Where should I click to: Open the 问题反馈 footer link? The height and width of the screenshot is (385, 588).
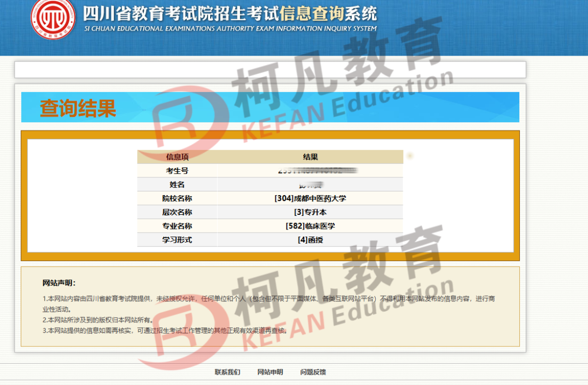(x=313, y=372)
